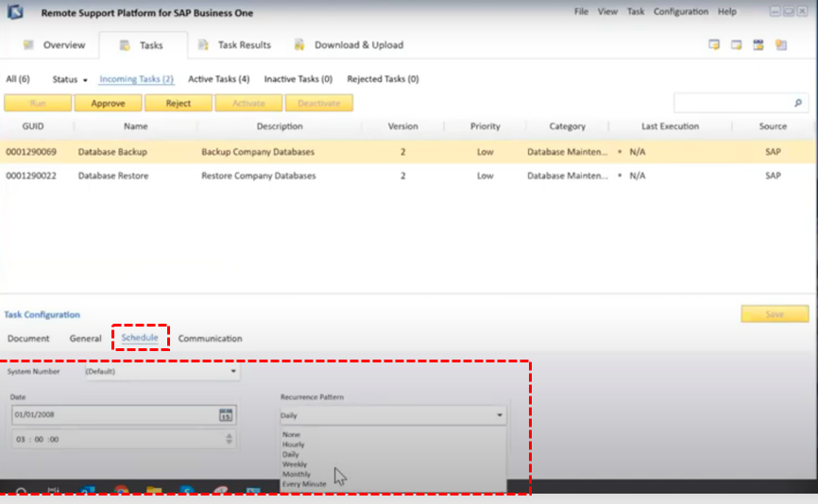The width and height of the screenshot is (818, 504).
Task: Sort by the GUID column header
Action: 33,126
